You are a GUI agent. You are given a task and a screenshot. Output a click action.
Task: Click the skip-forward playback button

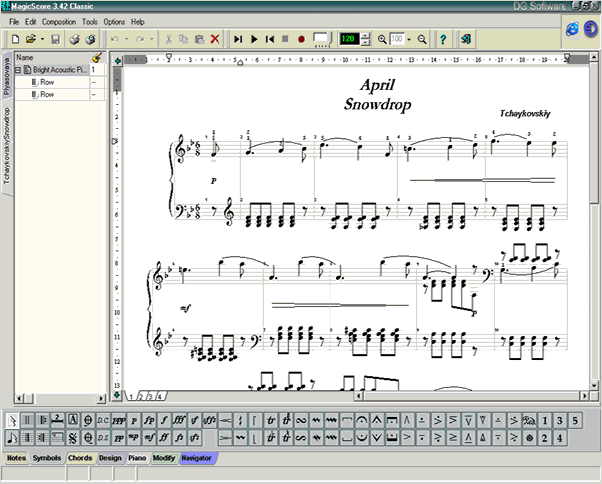coord(238,39)
